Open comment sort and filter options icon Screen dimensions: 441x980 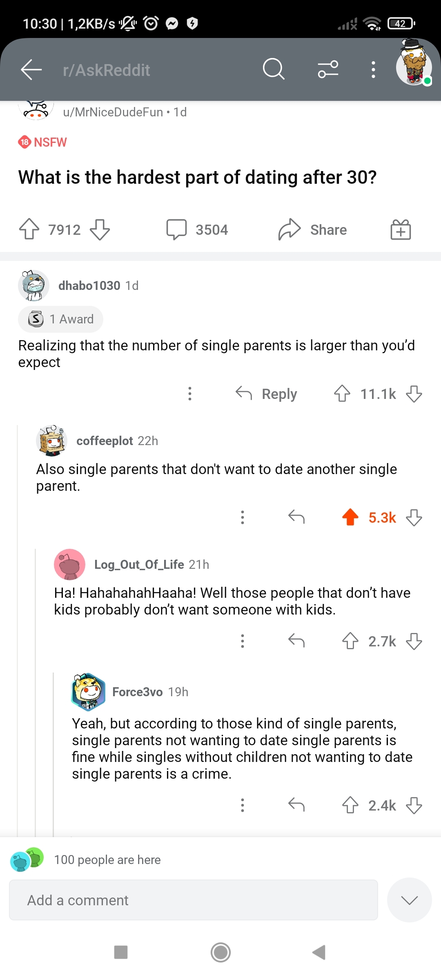[328, 69]
